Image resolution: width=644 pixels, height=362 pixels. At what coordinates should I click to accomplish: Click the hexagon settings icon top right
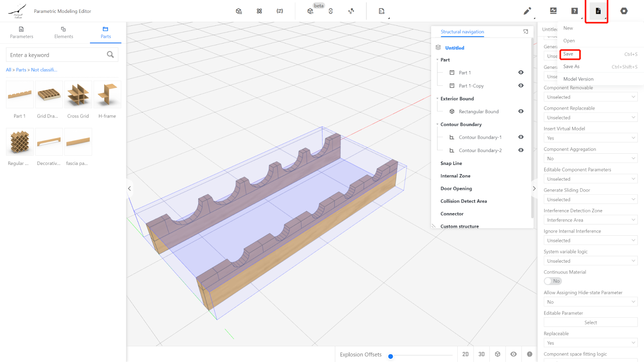623,11
